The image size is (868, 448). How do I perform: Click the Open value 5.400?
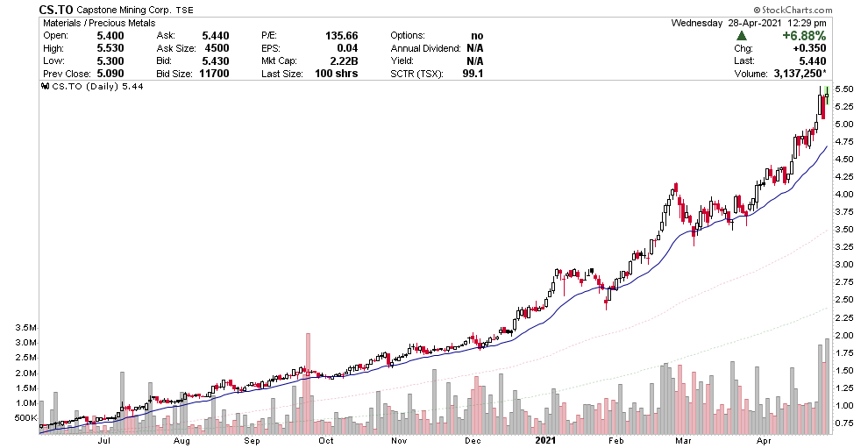(110, 35)
